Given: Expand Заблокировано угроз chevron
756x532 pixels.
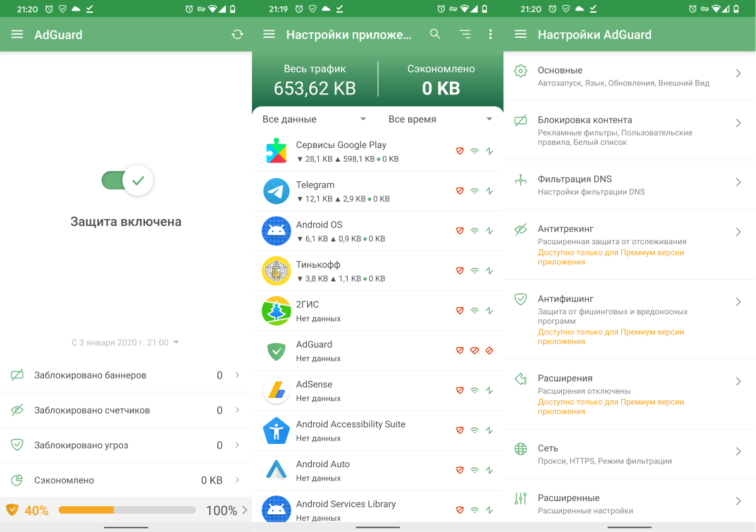Looking at the screenshot, I should click(238, 444).
